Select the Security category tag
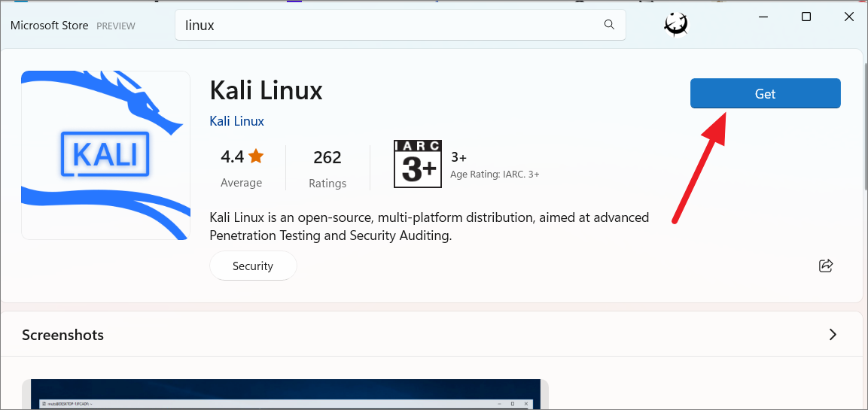This screenshot has width=868, height=410. coord(253,266)
